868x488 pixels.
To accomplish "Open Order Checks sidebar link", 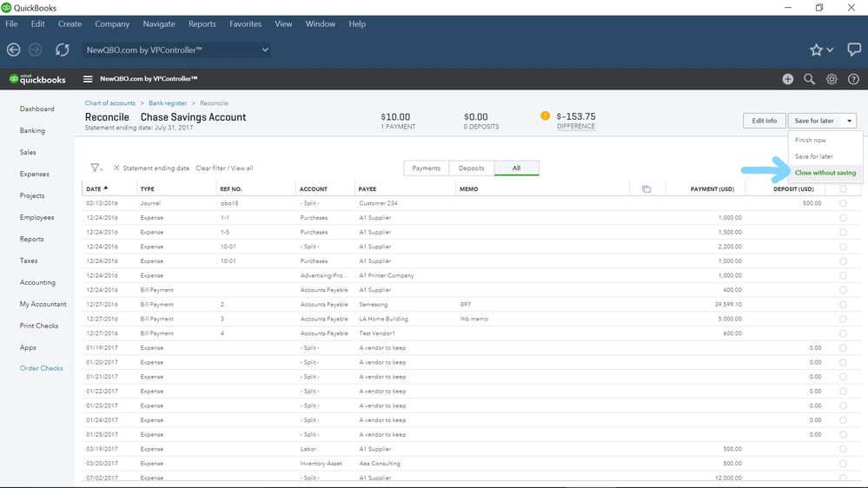I will [x=42, y=368].
